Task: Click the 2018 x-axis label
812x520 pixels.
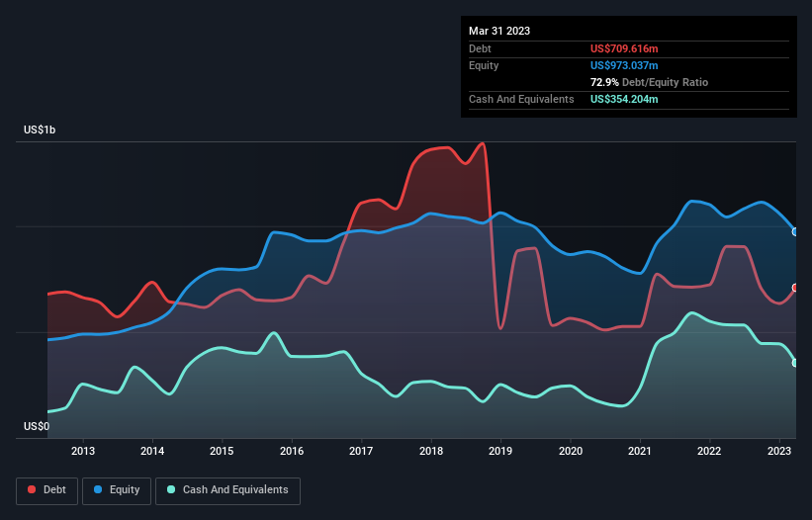Action: (x=431, y=451)
